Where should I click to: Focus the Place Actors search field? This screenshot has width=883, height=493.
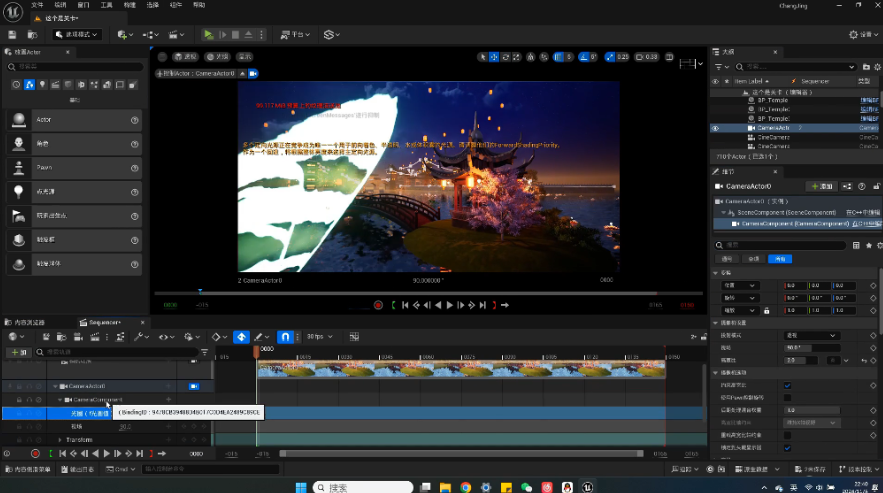point(74,66)
